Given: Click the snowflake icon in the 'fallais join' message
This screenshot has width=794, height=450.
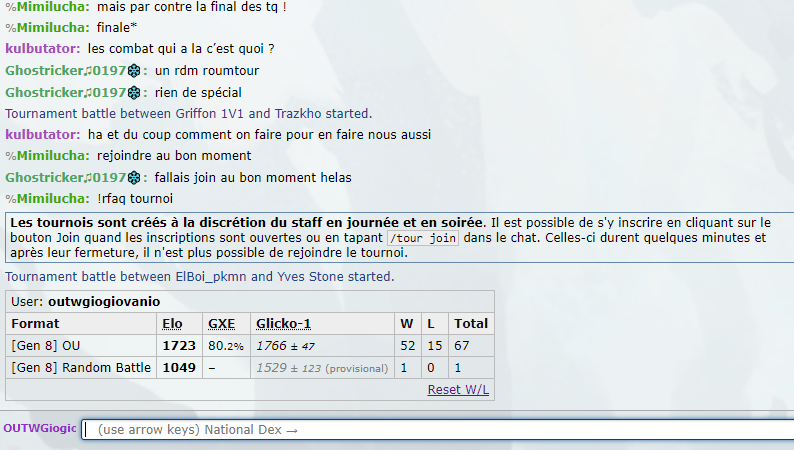Looking at the screenshot, I should [x=134, y=178].
